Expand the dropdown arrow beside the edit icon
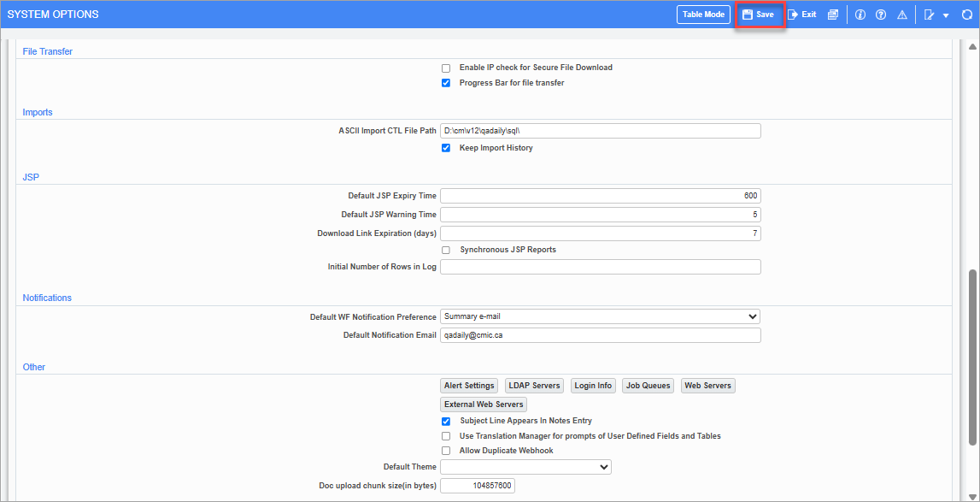The image size is (980, 502). (944, 14)
